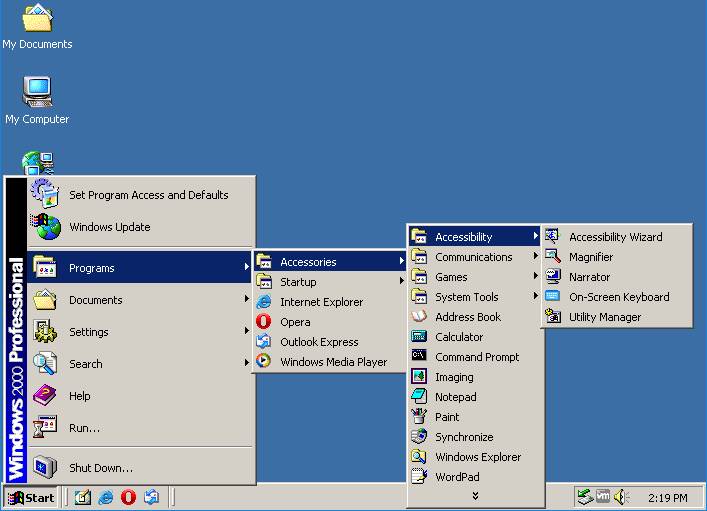Click the VMware tools tray icon
Screen dimensions: 707x511
pyautogui.click(x=603, y=497)
